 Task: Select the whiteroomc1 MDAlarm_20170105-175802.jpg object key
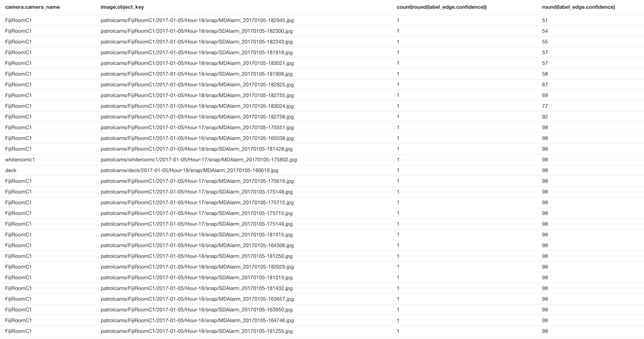click(199, 160)
